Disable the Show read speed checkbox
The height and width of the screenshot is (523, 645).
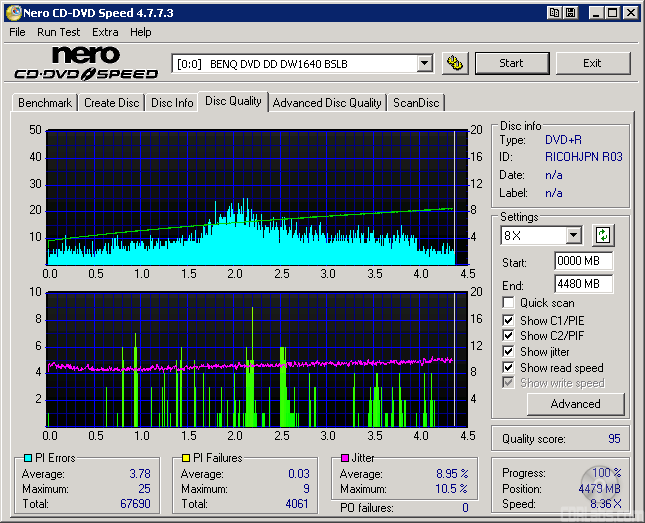[x=509, y=368]
